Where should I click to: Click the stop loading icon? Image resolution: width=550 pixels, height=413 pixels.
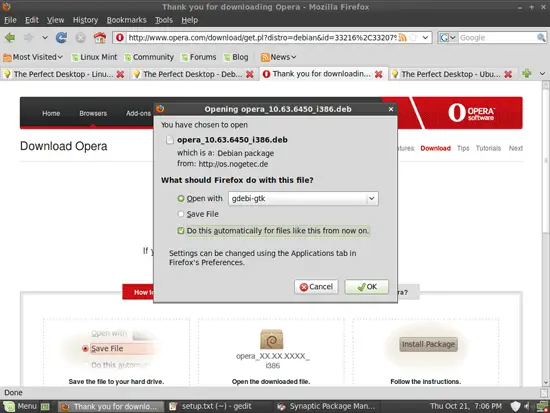point(80,38)
